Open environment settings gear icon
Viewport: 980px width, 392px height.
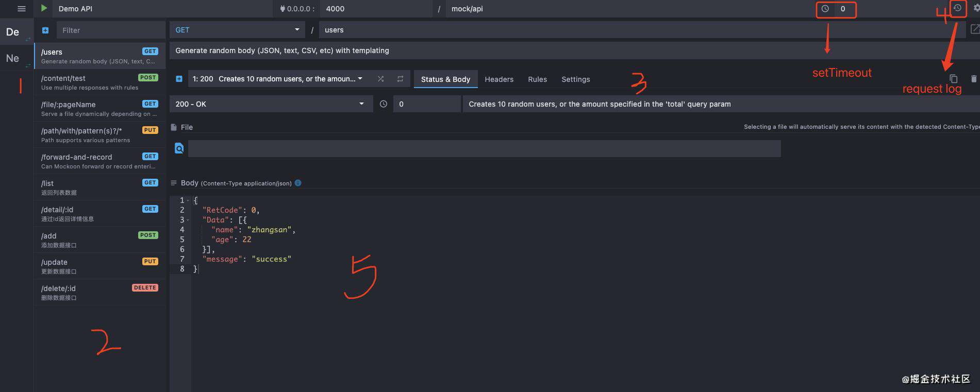[976, 8]
